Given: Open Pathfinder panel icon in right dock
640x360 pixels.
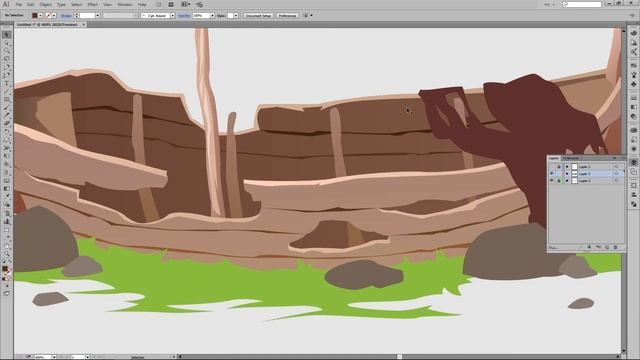Looking at the screenshot, I should tap(633, 203).
